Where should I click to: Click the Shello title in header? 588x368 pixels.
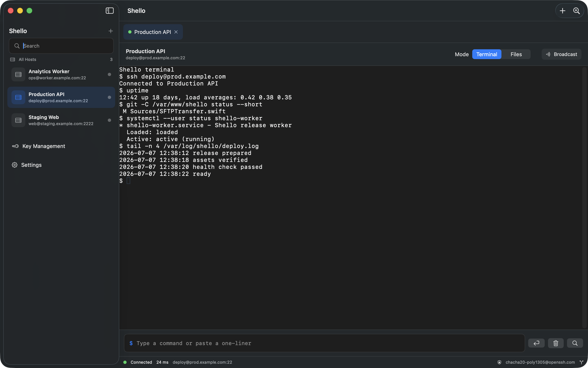pyautogui.click(x=136, y=11)
